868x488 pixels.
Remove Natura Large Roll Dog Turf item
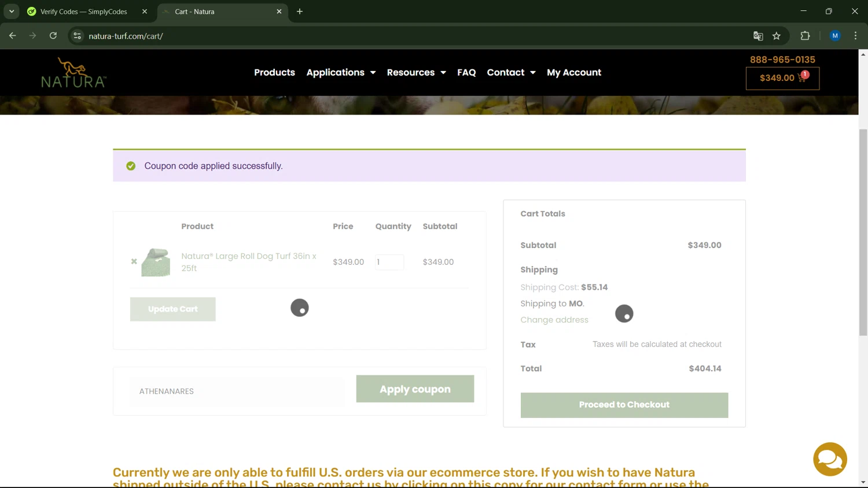(x=134, y=261)
